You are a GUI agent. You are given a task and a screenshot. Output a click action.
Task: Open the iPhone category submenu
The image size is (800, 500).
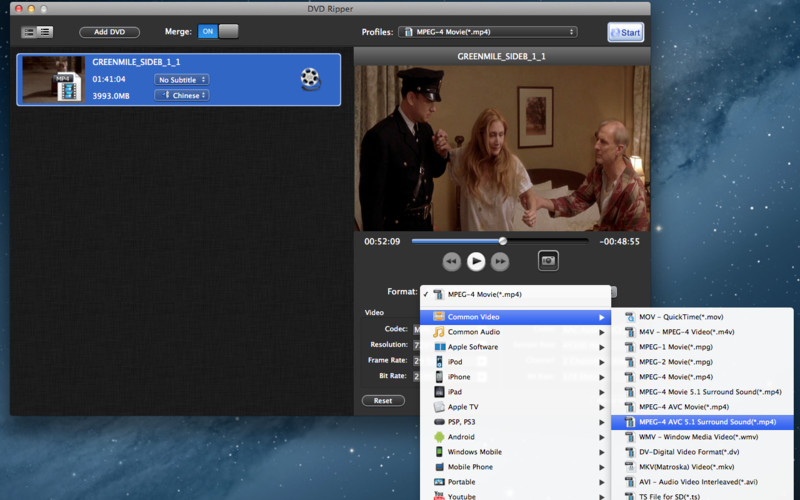point(515,377)
